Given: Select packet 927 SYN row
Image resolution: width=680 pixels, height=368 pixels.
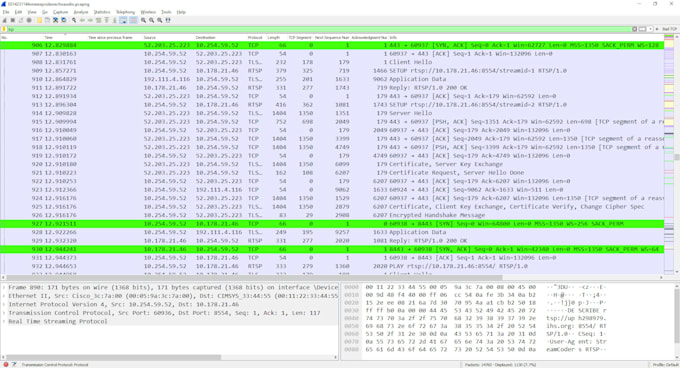Looking at the screenshot, I should click(x=332, y=224).
